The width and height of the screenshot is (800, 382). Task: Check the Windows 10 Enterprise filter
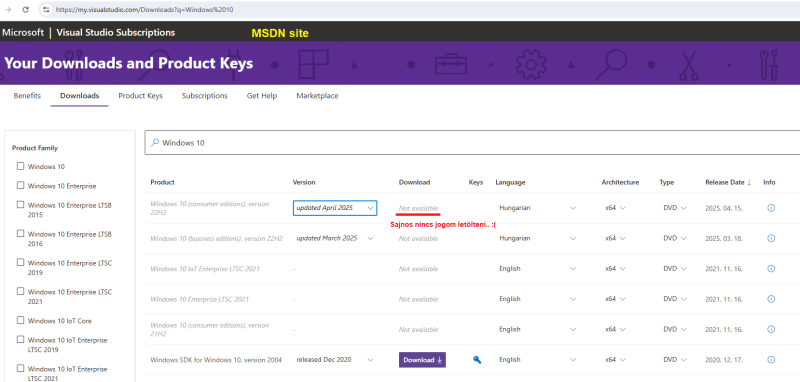(x=20, y=185)
